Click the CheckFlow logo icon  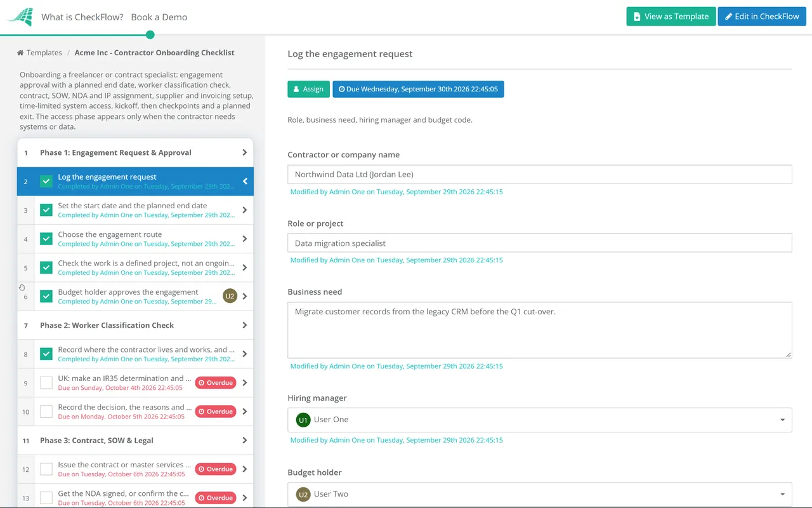20,17
